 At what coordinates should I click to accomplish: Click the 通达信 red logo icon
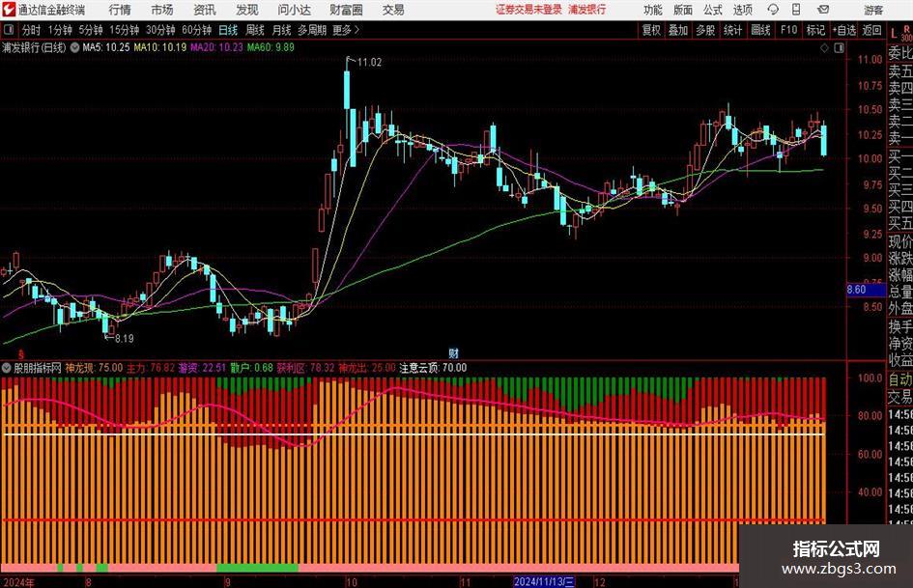[x=9, y=9]
